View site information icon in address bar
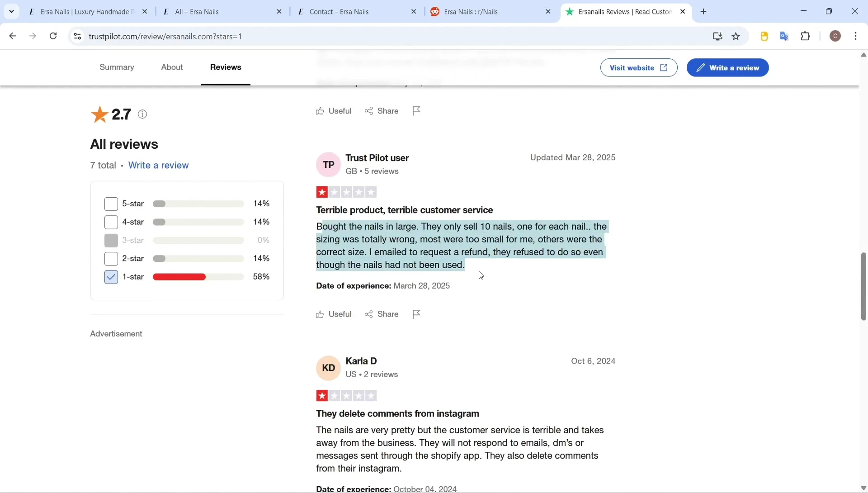The width and height of the screenshot is (868, 493). tap(77, 36)
